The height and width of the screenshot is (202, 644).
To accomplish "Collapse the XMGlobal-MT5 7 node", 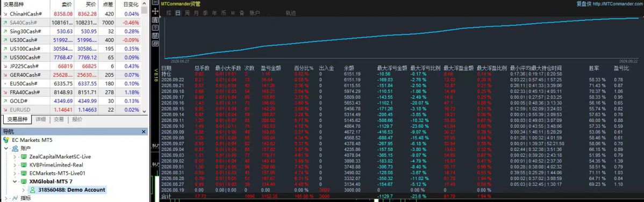I will [15, 181].
